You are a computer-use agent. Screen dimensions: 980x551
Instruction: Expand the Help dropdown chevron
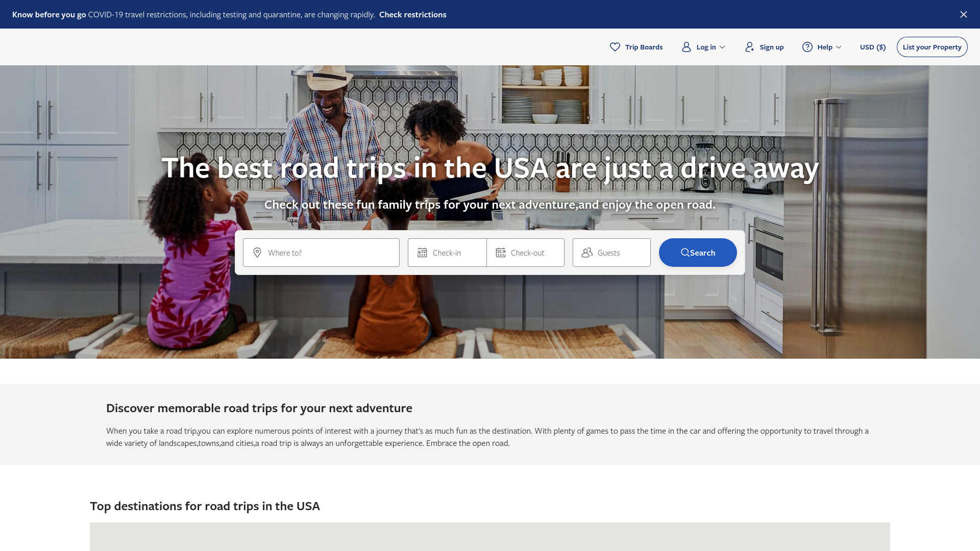click(x=839, y=47)
